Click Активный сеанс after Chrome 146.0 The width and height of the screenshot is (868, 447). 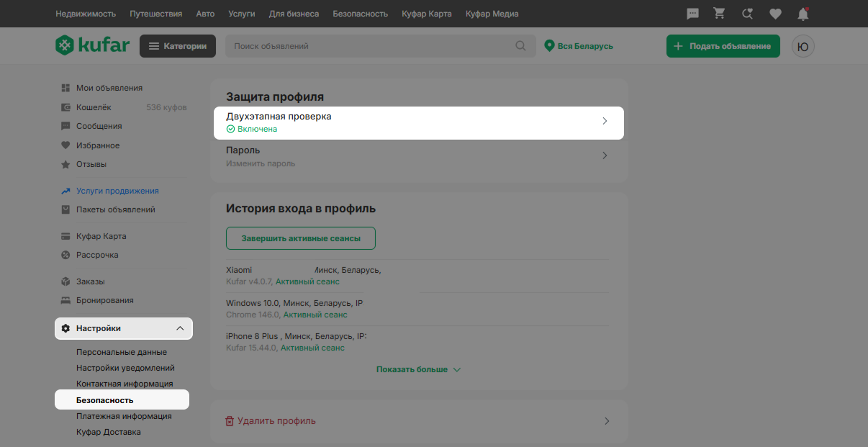point(315,315)
